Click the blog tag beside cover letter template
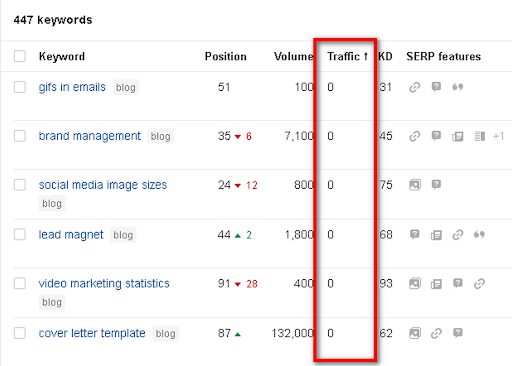512x366 pixels. [165, 333]
